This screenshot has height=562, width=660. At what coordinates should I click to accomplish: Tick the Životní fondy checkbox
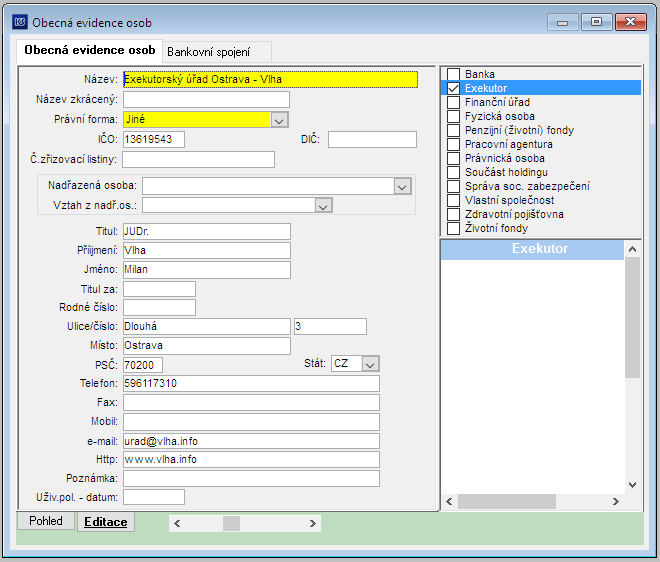(x=453, y=228)
